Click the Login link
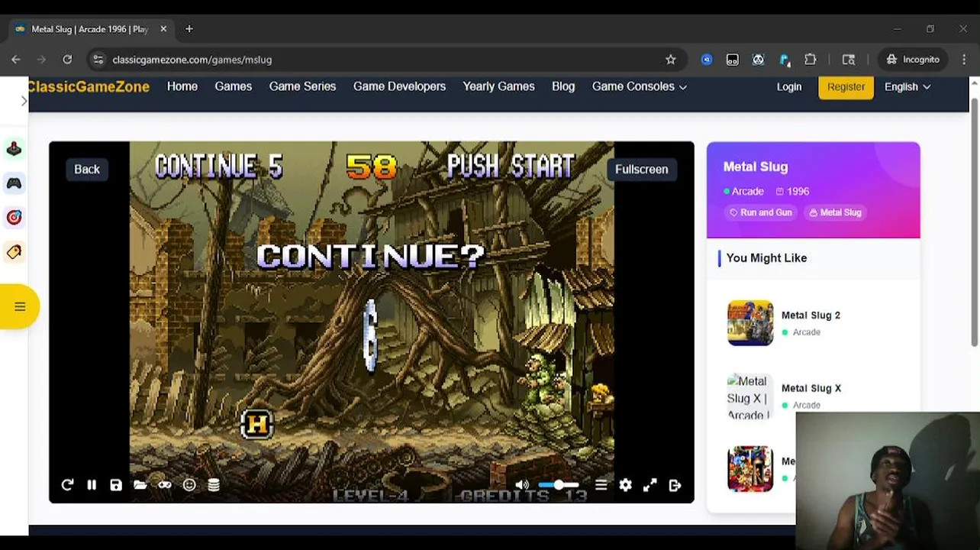This screenshot has height=550, width=980. (789, 87)
